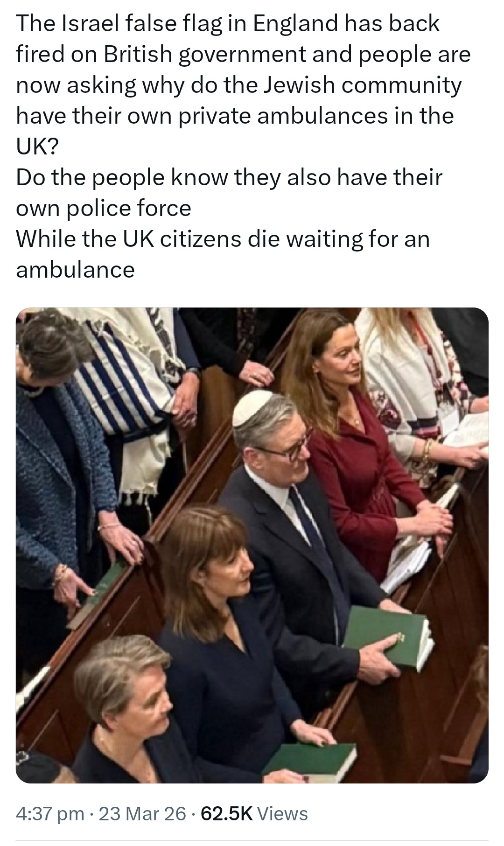Click the line "fired on British government"
The image size is (504, 846).
click(243, 55)
